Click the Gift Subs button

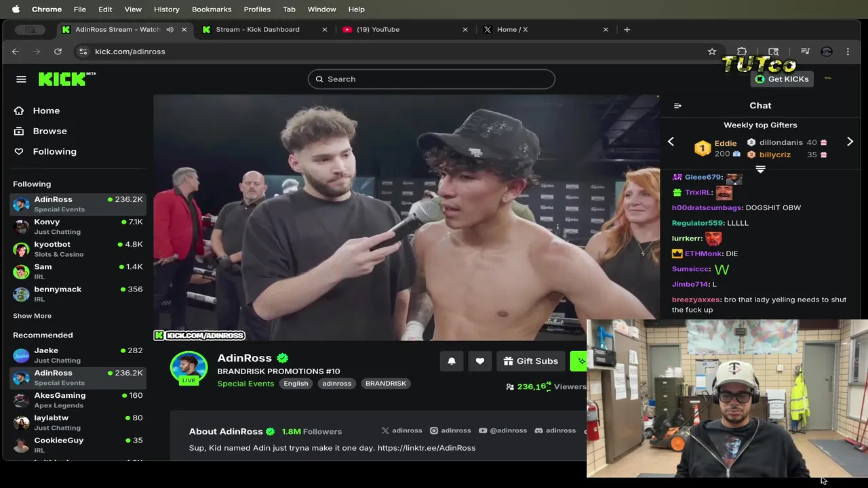[530, 361]
